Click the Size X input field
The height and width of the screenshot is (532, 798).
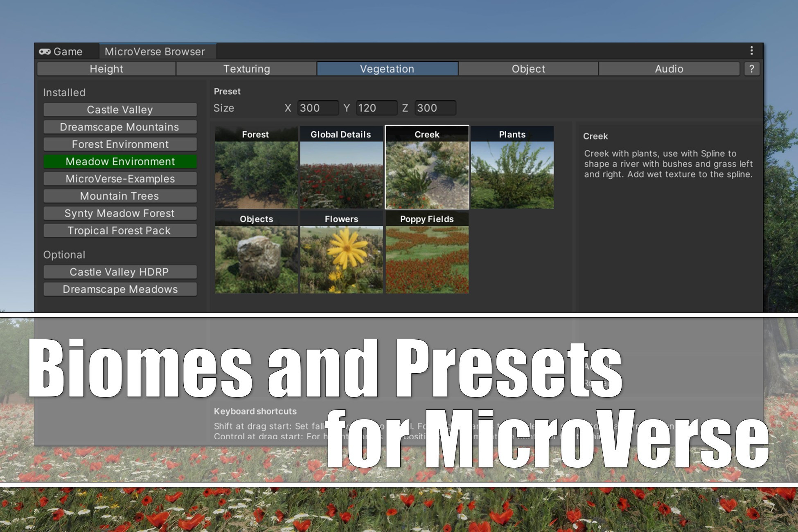(318, 108)
